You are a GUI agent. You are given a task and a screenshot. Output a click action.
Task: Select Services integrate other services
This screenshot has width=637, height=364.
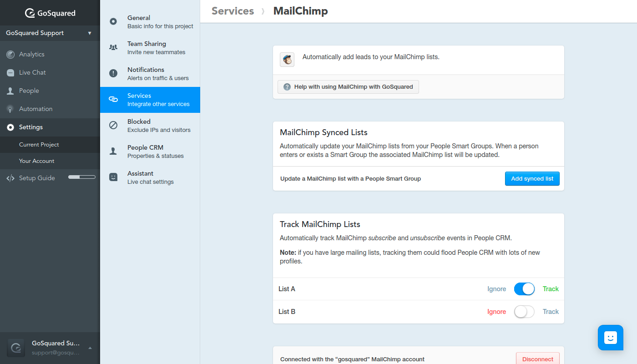coord(150,100)
